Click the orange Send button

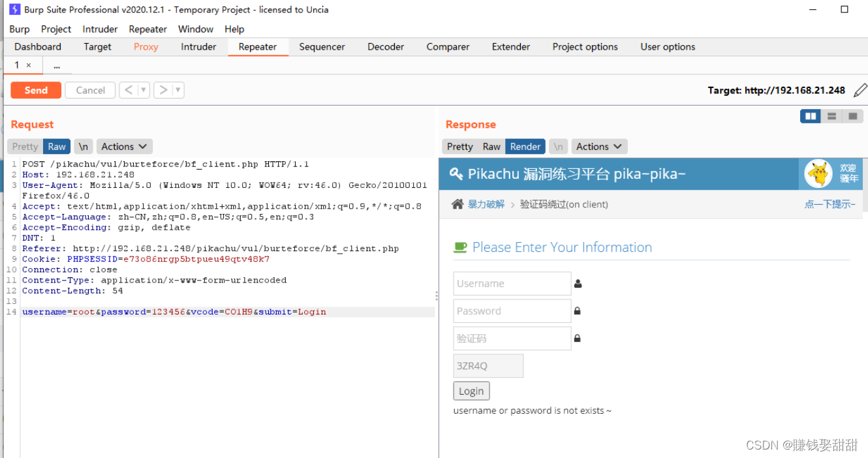[x=36, y=90]
